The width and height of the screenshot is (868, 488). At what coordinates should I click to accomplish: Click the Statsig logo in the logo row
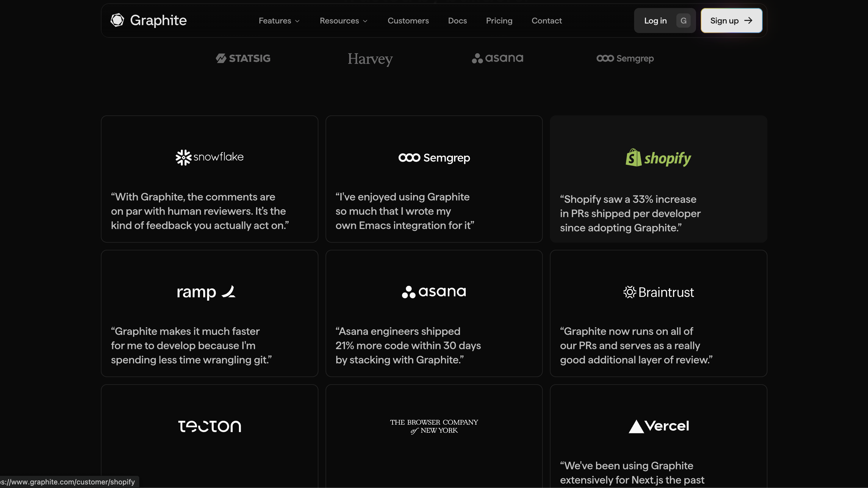(243, 58)
